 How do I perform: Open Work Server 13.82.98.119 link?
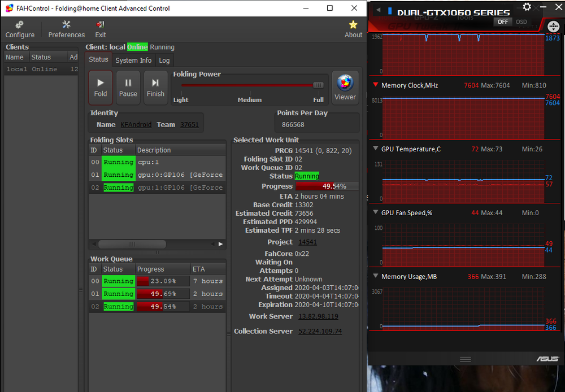tap(318, 316)
